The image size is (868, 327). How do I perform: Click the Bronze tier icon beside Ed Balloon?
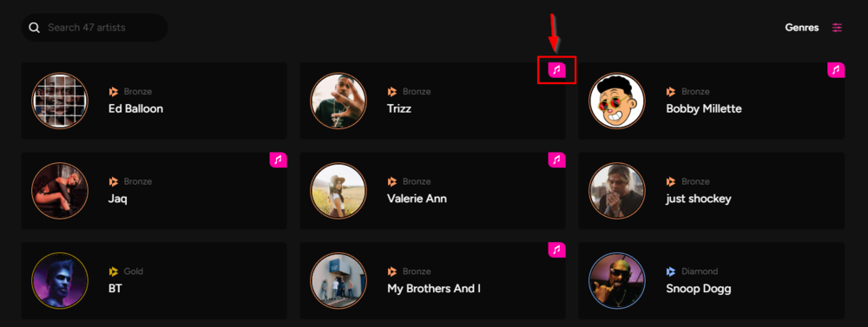click(x=114, y=92)
